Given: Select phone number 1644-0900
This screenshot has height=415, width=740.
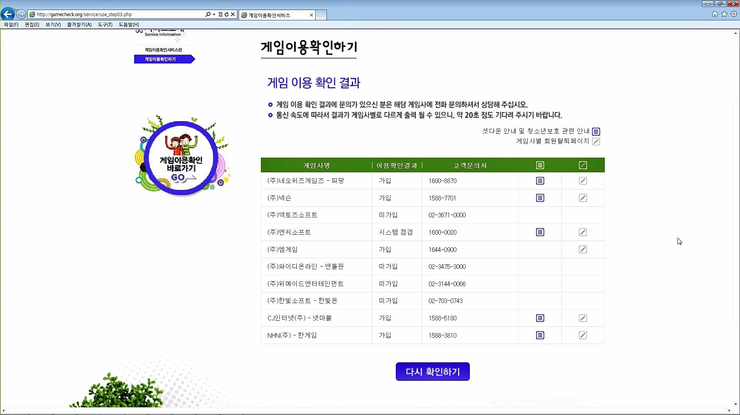Looking at the screenshot, I should click(x=443, y=249).
